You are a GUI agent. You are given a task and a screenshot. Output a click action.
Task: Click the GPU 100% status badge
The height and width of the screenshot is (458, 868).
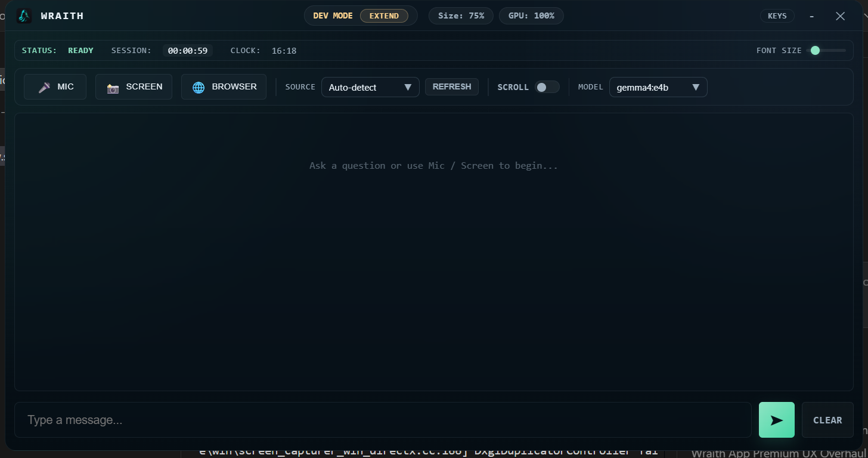[531, 16]
